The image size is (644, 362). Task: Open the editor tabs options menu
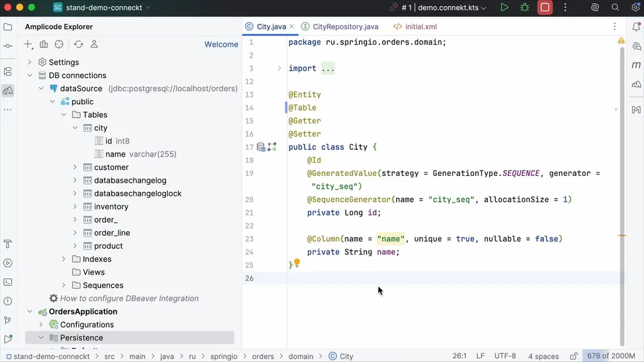(615, 27)
